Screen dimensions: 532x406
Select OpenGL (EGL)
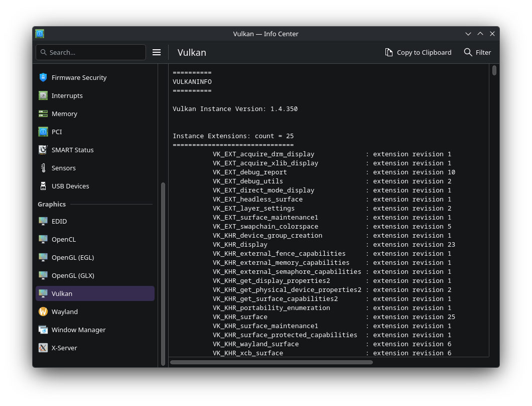click(x=95, y=257)
